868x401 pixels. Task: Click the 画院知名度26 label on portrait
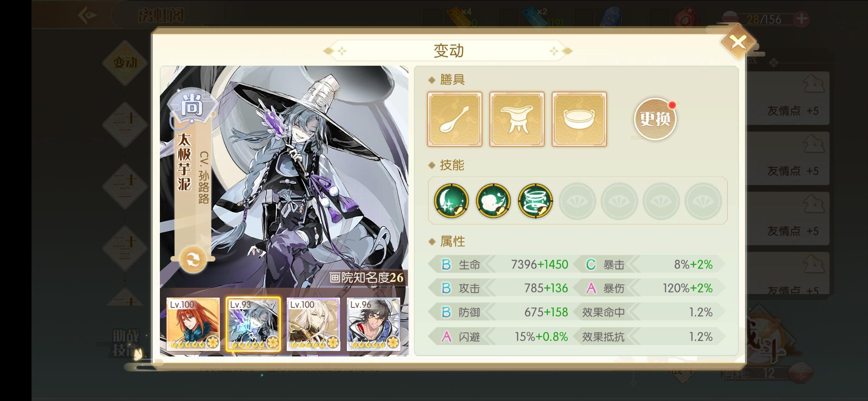point(366,277)
